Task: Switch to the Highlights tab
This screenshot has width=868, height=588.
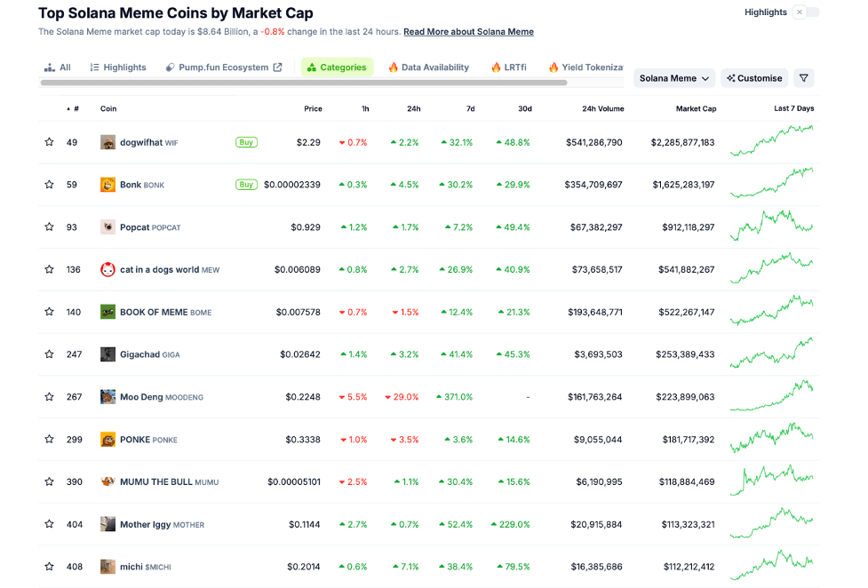Action: pyautogui.click(x=118, y=67)
